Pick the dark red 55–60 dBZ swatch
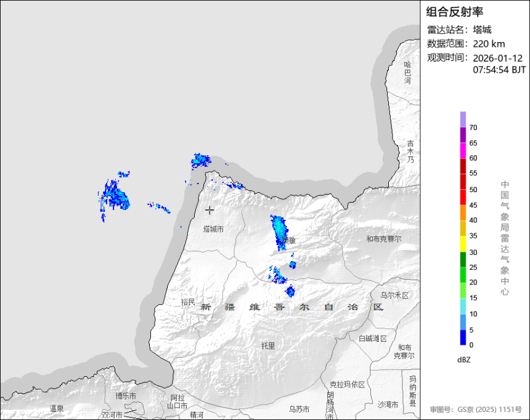Viewport: 530px width, 420px height. pos(463,166)
